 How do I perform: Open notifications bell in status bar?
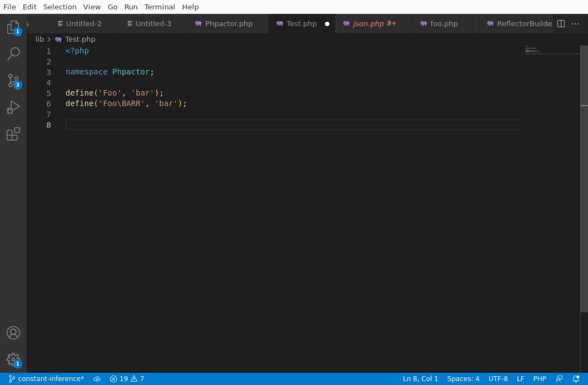(x=576, y=379)
